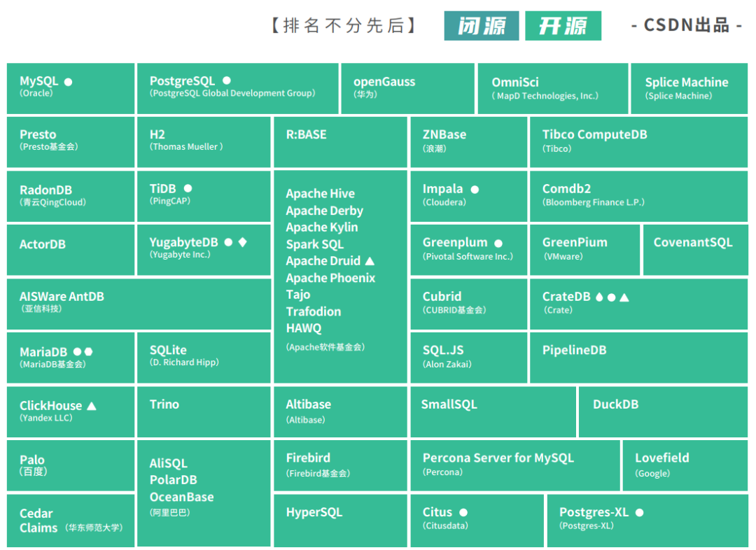The height and width of the screenshot is (550, 756).
Task: Select the OceanBase entry
Action: pos(182,497)
